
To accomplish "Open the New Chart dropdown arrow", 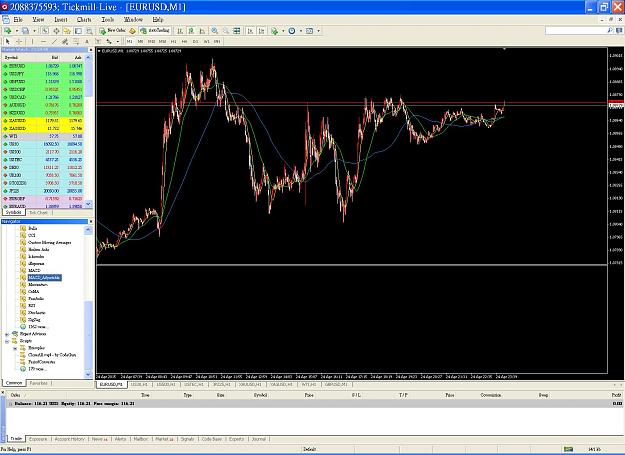I will point(17,31).
